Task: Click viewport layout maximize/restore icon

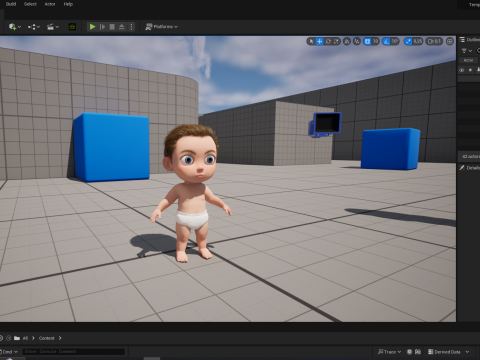Action: tap(450, 41)
